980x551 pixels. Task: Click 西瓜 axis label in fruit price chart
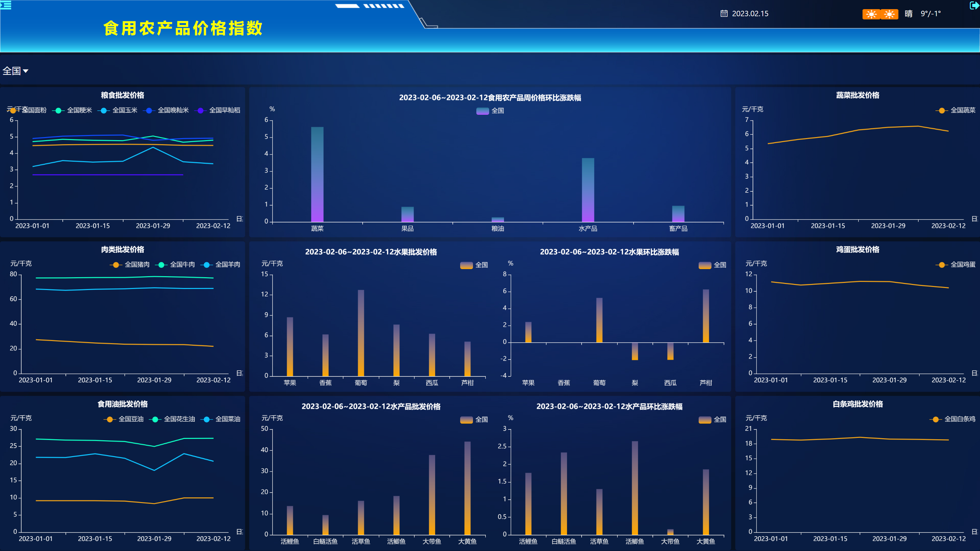432,383
